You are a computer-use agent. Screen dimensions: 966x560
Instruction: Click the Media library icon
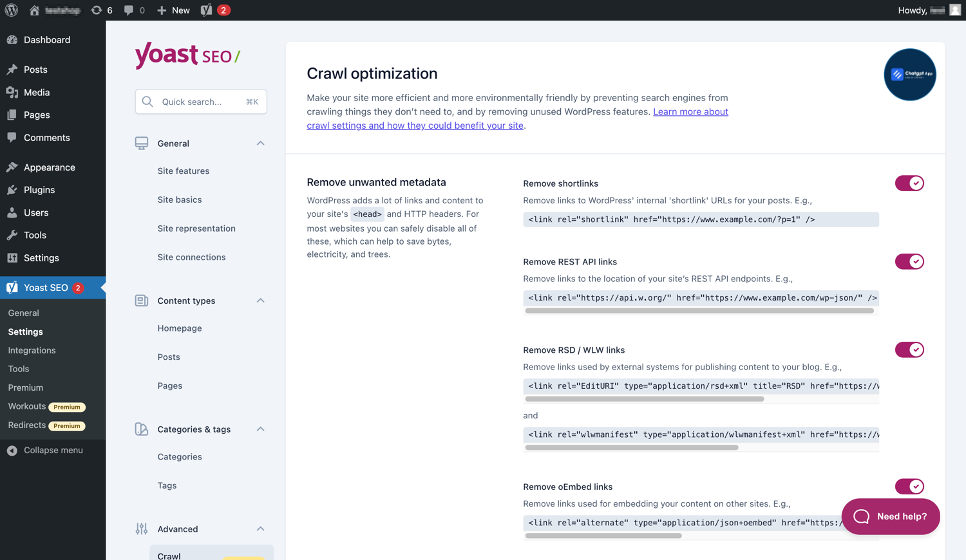pyautogui.click(x=12, y=92)
